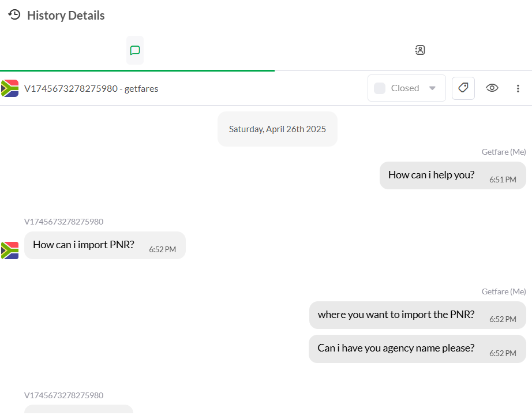The width and height of the screenshot is (532, 415).
Task: Toggle the eye visibility icon
Action: [492, 88]
